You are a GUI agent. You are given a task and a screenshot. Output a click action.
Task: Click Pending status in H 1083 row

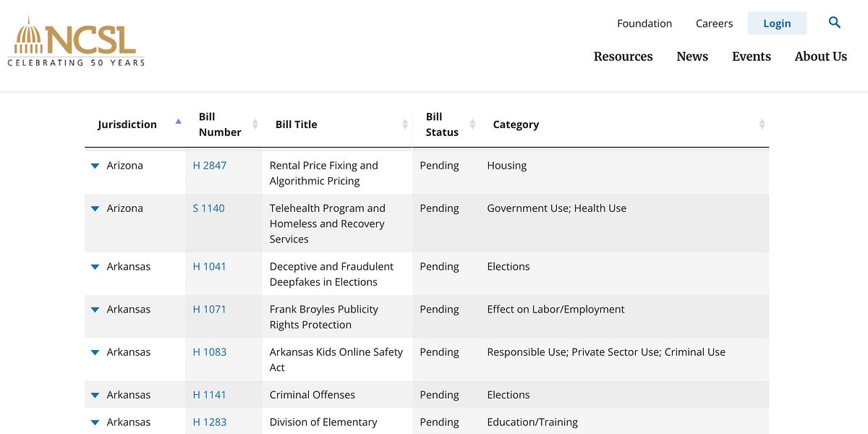pyautogui.click(x=440, y=352)
